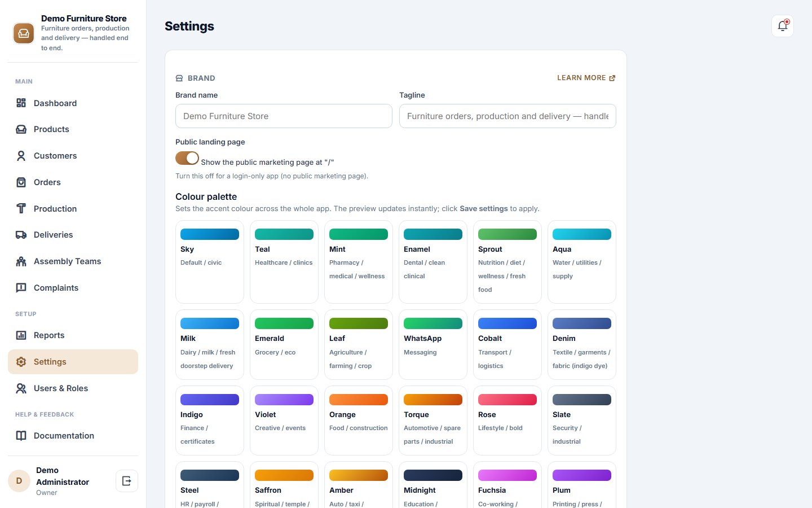The height and width of the screenshot is (508, 812).
Task: Click the Documentation book icon
Action: click(x=21, y=436)
